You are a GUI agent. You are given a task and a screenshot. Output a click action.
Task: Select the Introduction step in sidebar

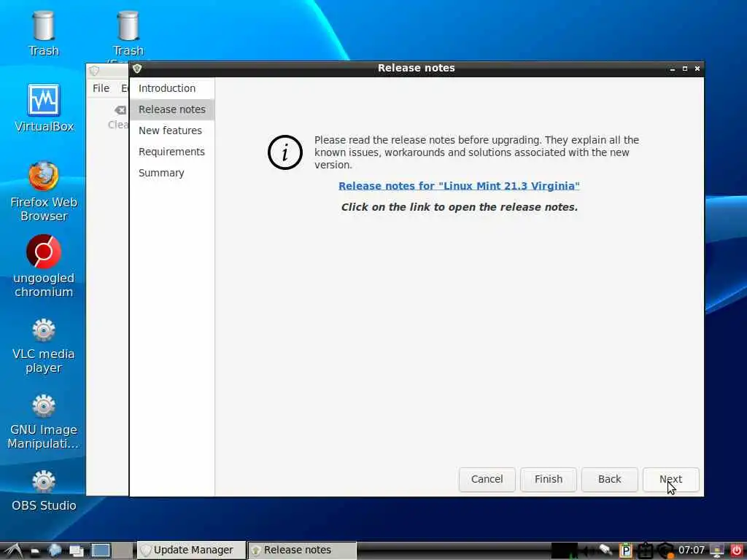click(172, 88)
